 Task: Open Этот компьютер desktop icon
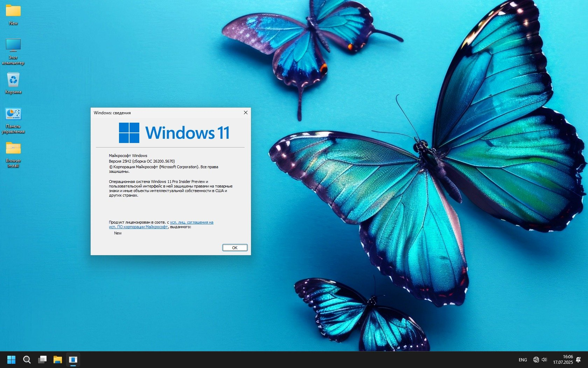[x=13, y=51]
